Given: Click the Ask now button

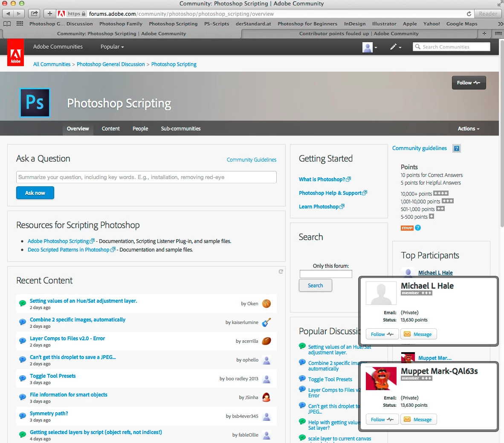Looking at the screenshot, I should (x=35, y=193).
